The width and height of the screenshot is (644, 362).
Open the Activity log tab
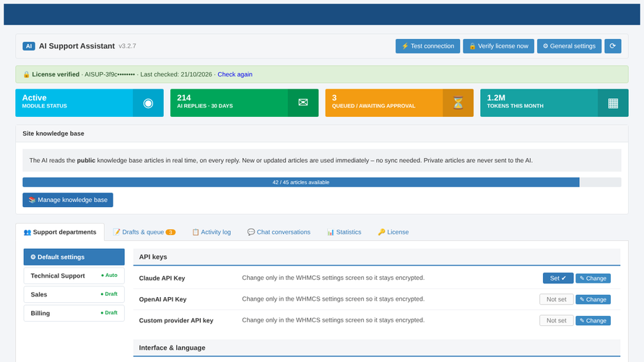pos(212,232)
